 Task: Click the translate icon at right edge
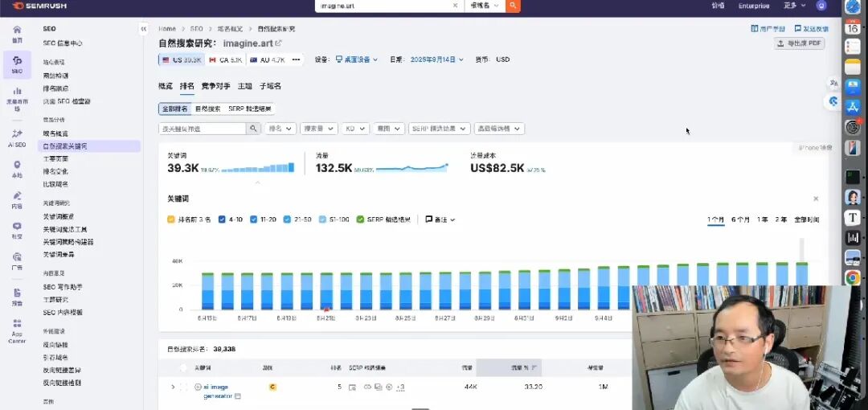(x=833, y=83)
